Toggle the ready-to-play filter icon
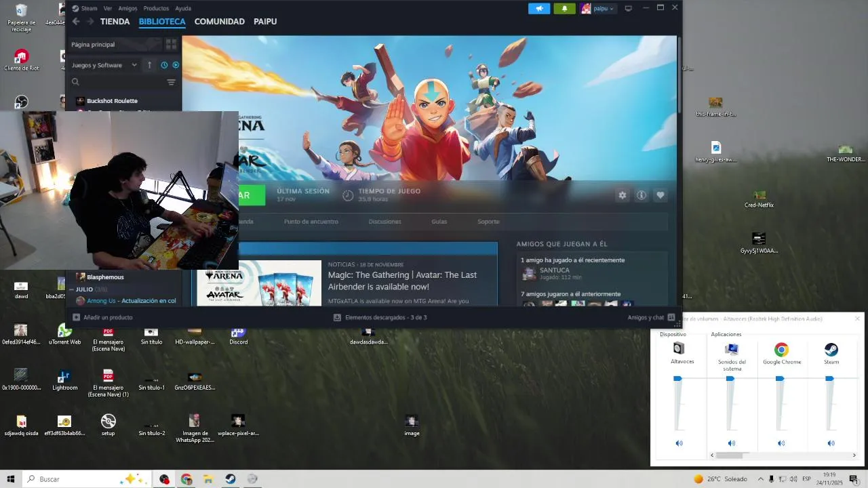 (176, 65)
